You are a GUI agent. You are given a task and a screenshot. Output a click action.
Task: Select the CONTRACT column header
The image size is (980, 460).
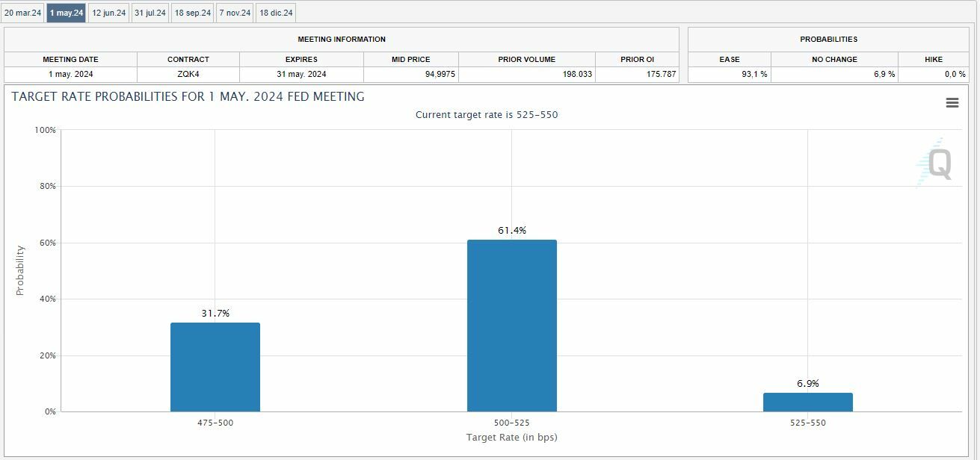(x=188, y=59)
